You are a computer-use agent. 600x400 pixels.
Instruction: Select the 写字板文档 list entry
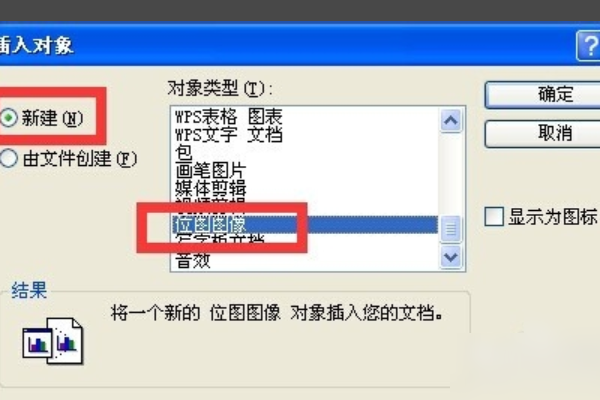coord(220,240)
